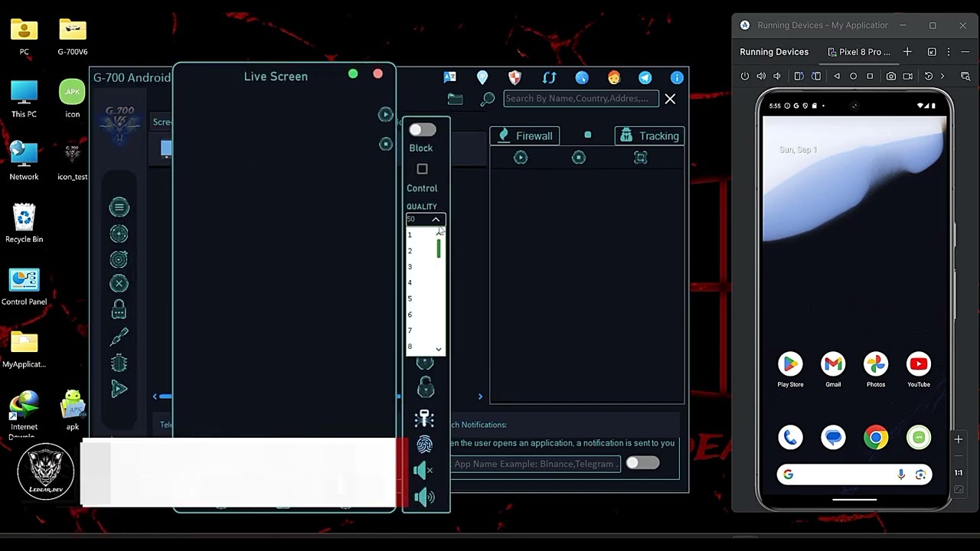
Task: Collapse the QUALITY dropdown showing 50
Action: [436, 220]
